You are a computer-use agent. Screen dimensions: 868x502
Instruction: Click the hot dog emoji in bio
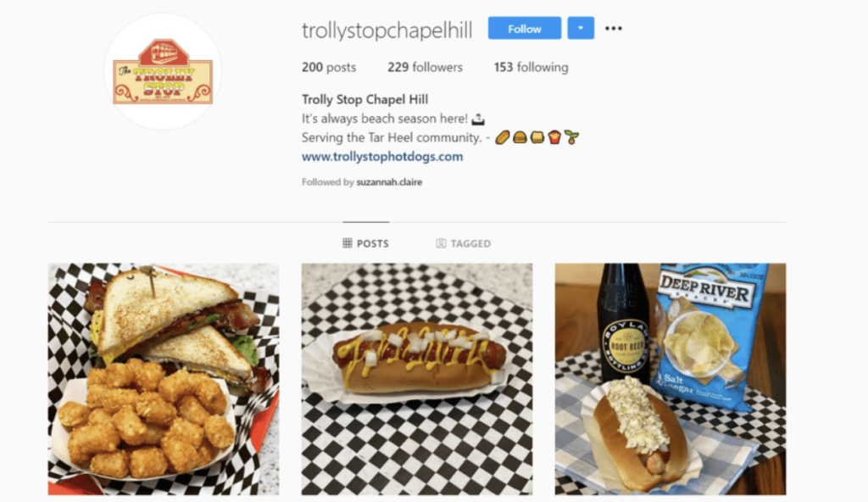click(x=502, y=137)
